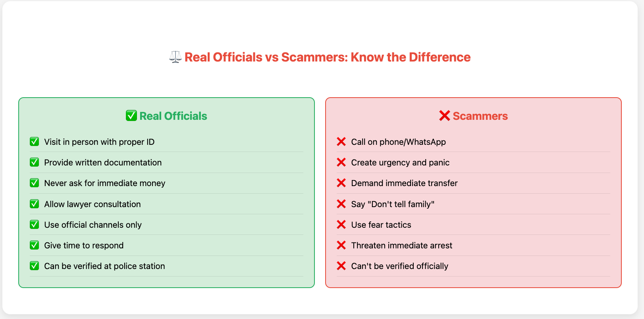
Task: Click the red X beside Demand immediate transfer
Action: coord(341,183)
